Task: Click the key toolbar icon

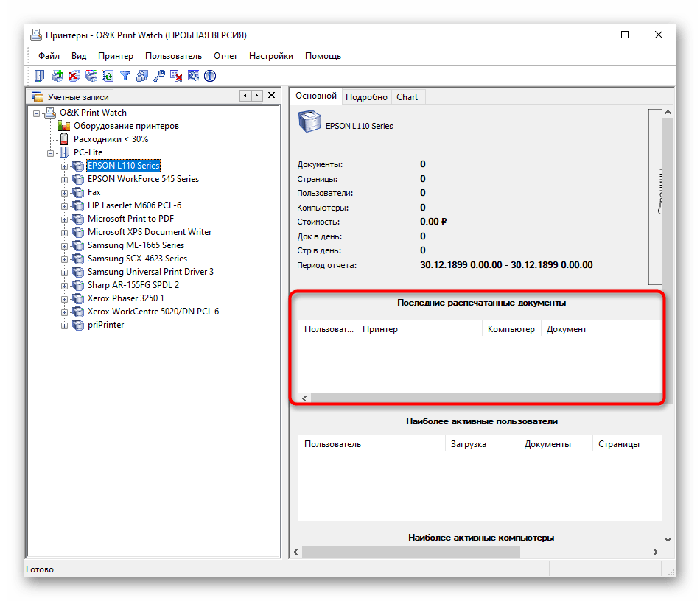Action: [159, 76]
